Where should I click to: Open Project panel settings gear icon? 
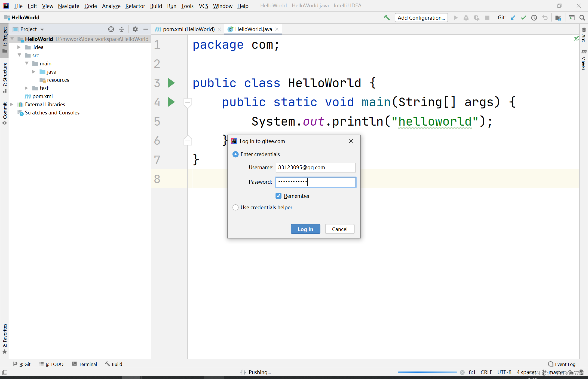coord(135,29)
